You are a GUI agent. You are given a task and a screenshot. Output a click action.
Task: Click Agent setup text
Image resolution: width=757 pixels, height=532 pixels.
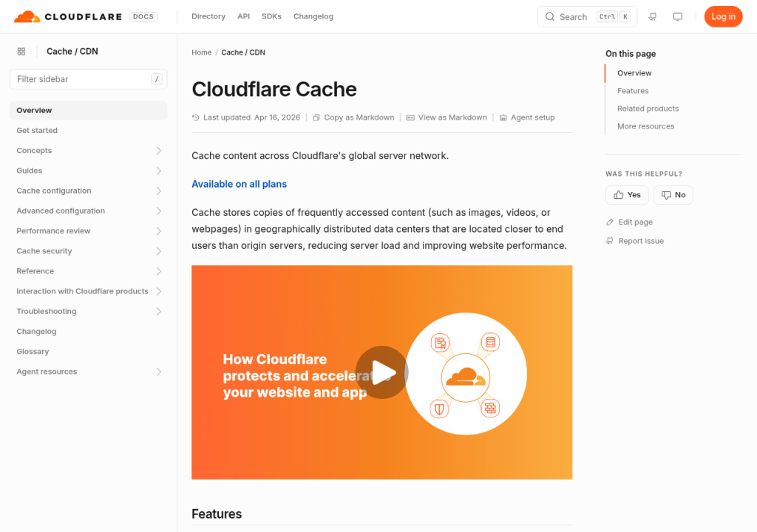point(532,117)
